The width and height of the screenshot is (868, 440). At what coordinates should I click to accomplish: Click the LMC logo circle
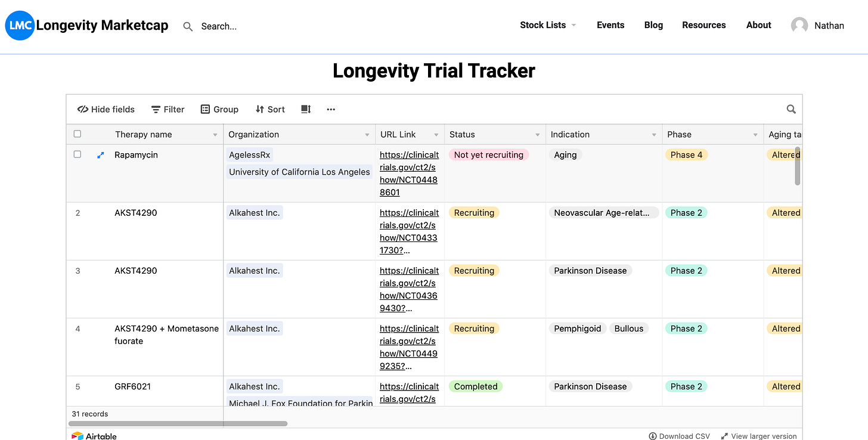[x=20, y=26]
